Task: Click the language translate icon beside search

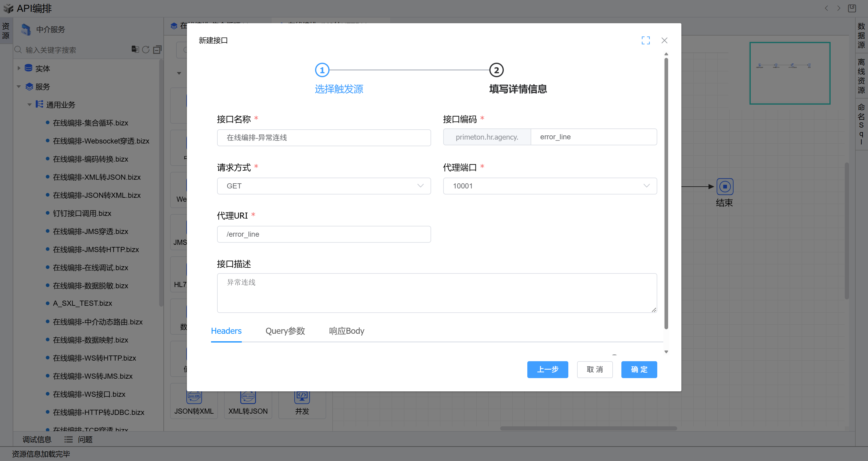Action: coord(135,49)
